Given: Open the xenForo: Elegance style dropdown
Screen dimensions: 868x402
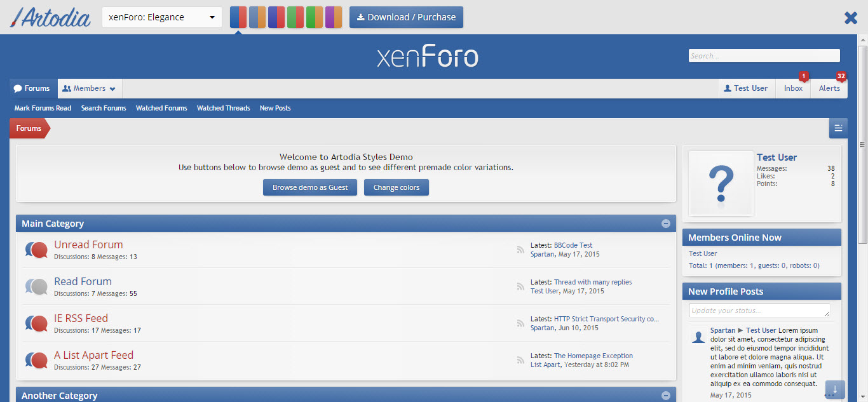Looking at the screenshot, I should pos(162,17).
